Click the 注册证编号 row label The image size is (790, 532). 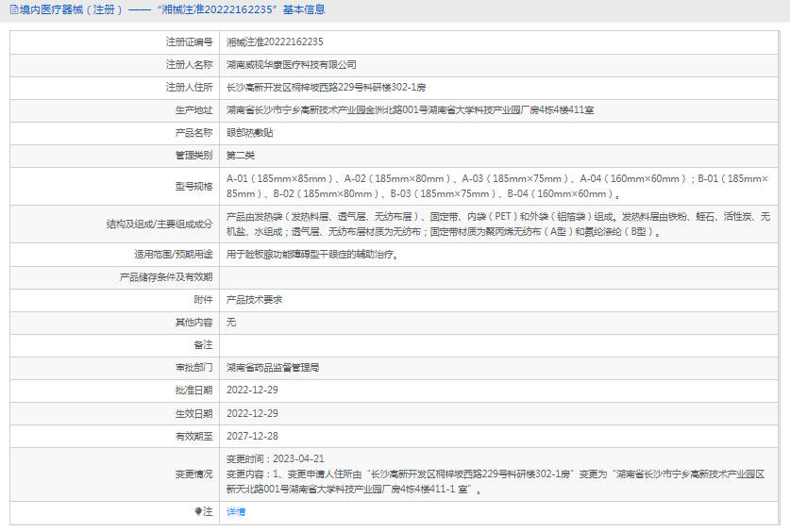189,42
